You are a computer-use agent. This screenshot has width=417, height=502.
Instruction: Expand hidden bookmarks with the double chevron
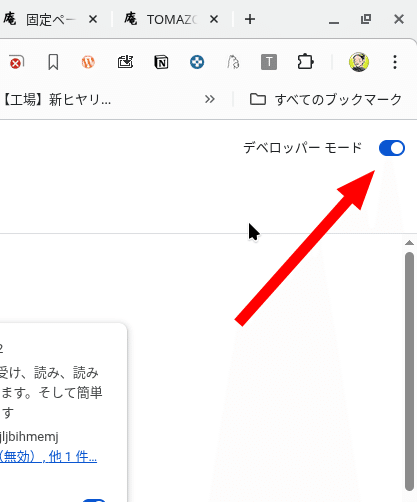point(210,99)
